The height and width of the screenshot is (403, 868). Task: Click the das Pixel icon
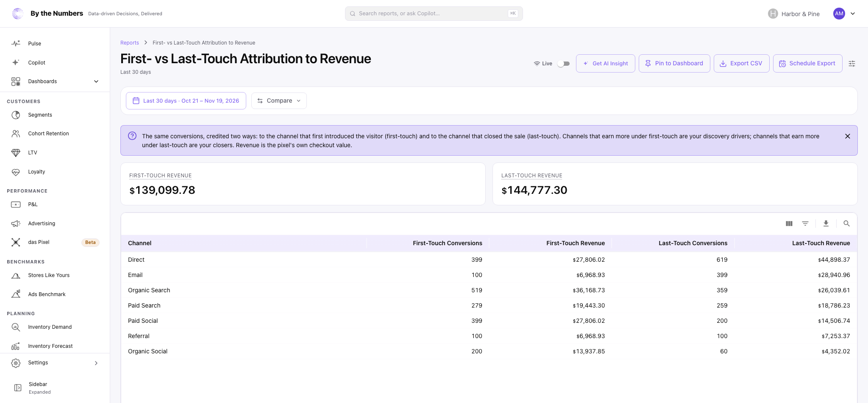coord(16,242)
